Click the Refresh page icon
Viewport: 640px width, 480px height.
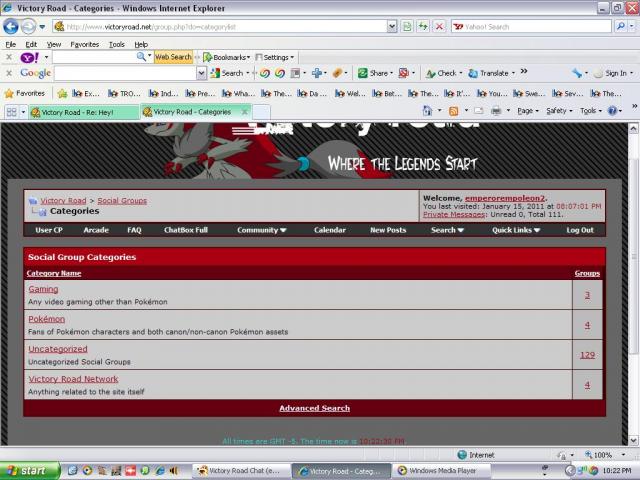423,27
